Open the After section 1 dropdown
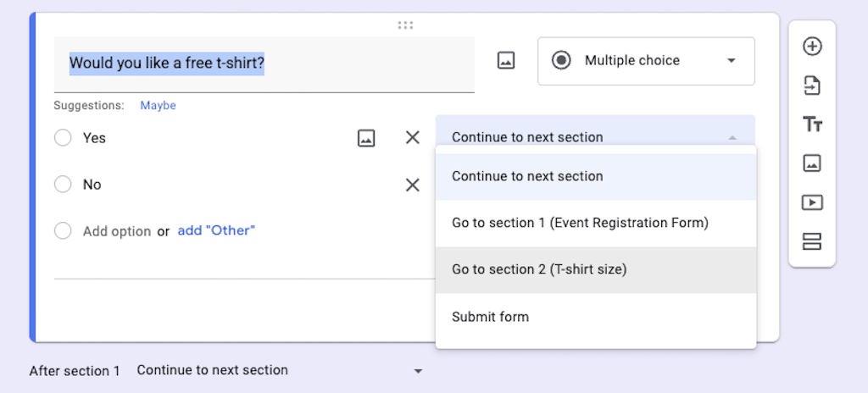Screen dimensions: 868x393 click(280, 370)
